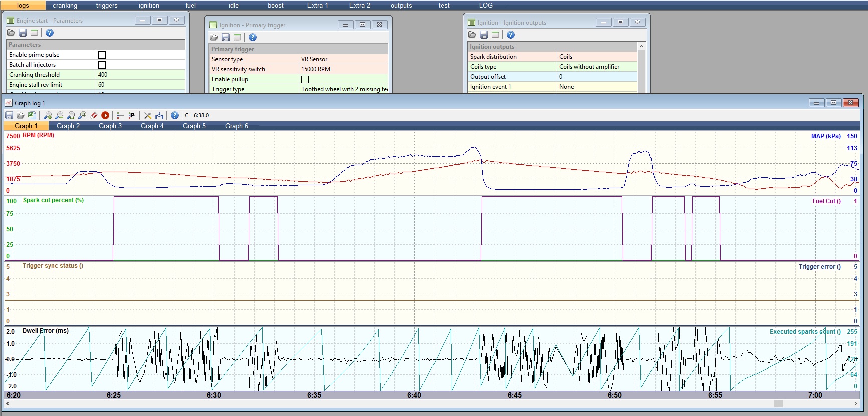This screenshot has width=868, height=416.
Task: Check the Batch all injectors box
Action: pyautogui.click(x=102, y=65)
